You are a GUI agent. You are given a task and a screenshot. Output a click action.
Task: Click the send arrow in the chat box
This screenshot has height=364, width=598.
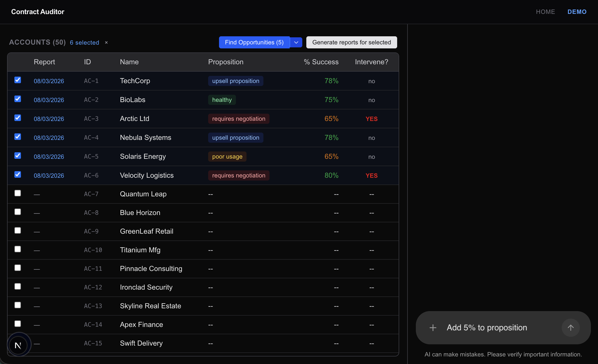(x=570, y=327)
